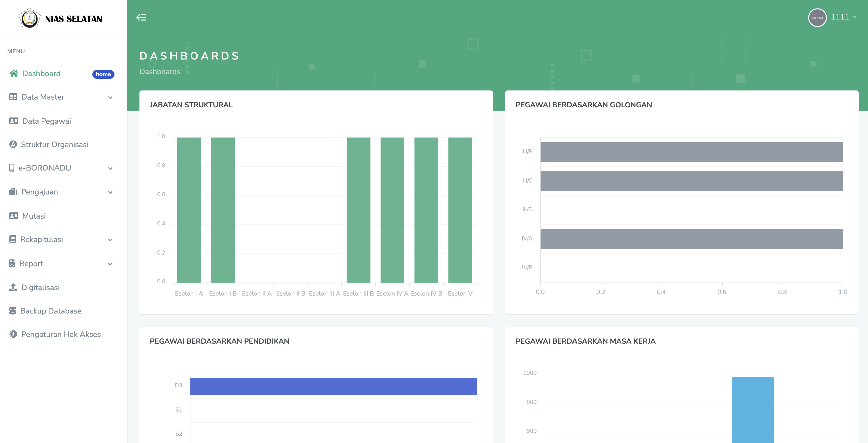
Task: Expand the e-BORONADU menu chevron
Action: (110, 168)
